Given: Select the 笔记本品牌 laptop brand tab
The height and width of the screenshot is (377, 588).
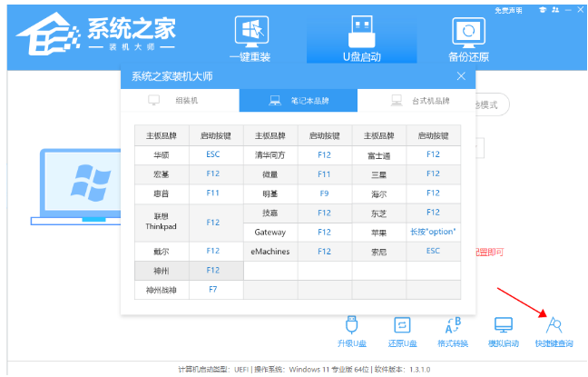Looking at the screenshot, I should 299,100.
